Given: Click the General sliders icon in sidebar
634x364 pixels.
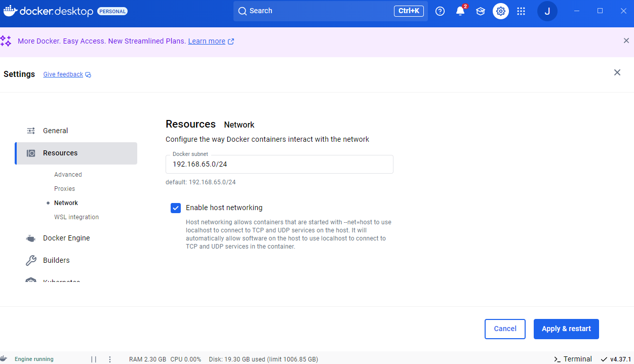Looking at the screenshot, I should 31,131.
